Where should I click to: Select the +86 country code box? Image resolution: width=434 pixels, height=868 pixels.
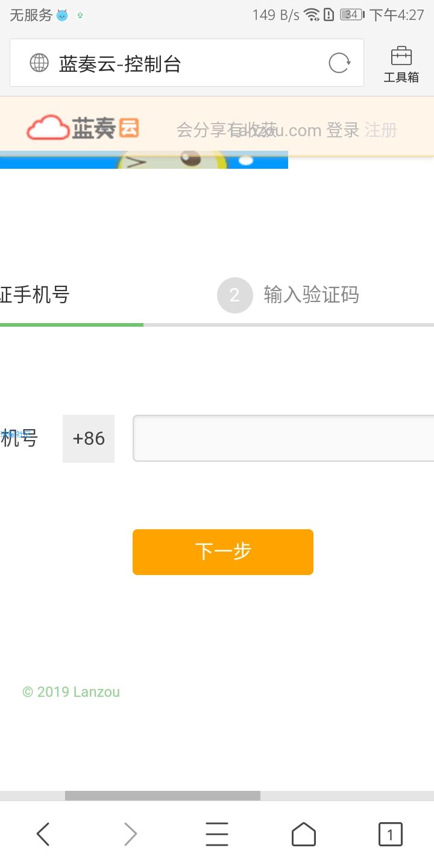click(x=89, y=439)
